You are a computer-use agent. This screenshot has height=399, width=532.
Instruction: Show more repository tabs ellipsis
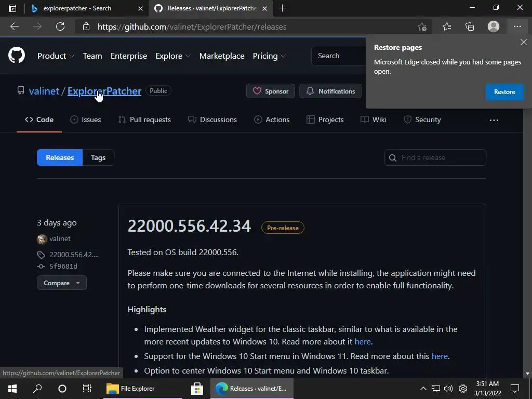point(494,120)
